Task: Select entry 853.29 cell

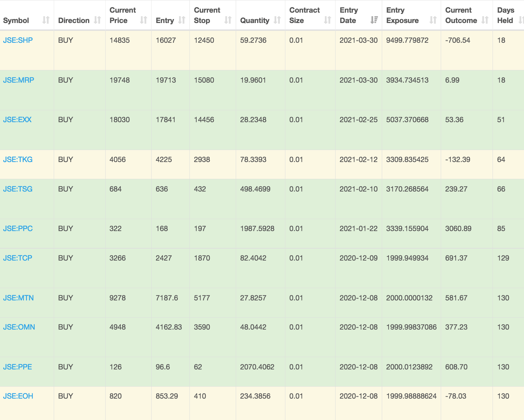Action: [x=167, y=396]
